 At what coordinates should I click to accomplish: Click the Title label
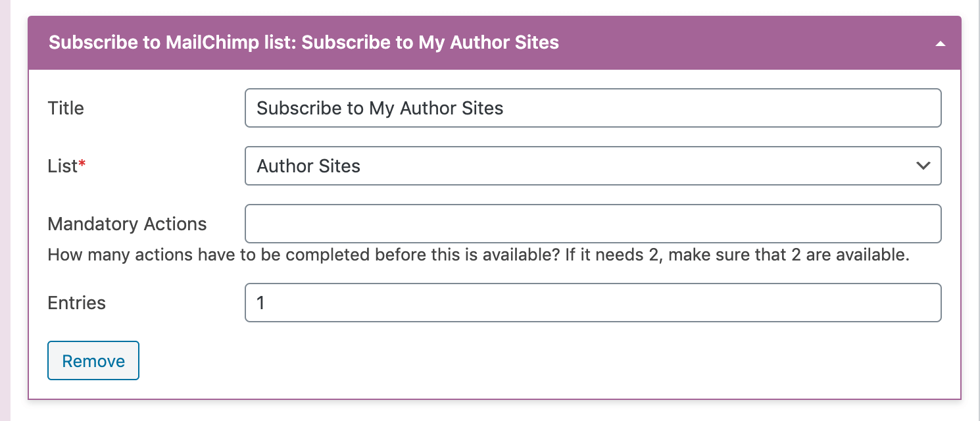pyautogui.click(x=65, y=108)
